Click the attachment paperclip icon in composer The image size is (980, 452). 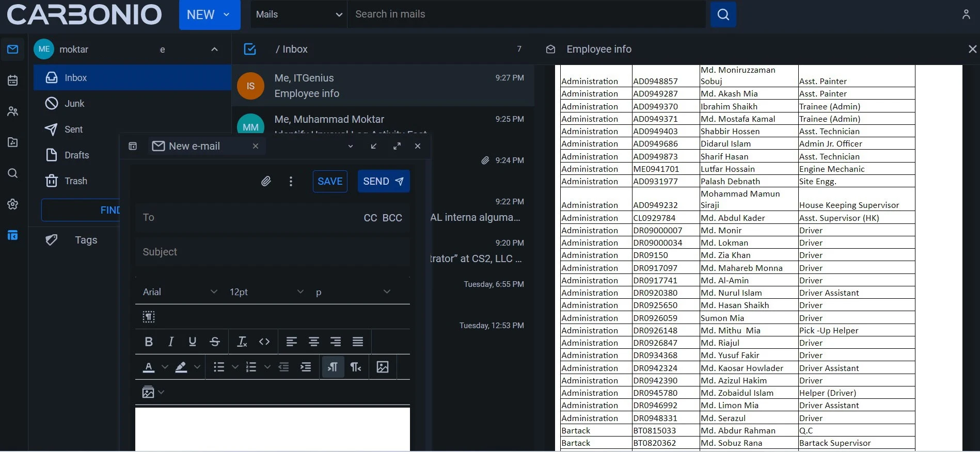tap(265, 181)
